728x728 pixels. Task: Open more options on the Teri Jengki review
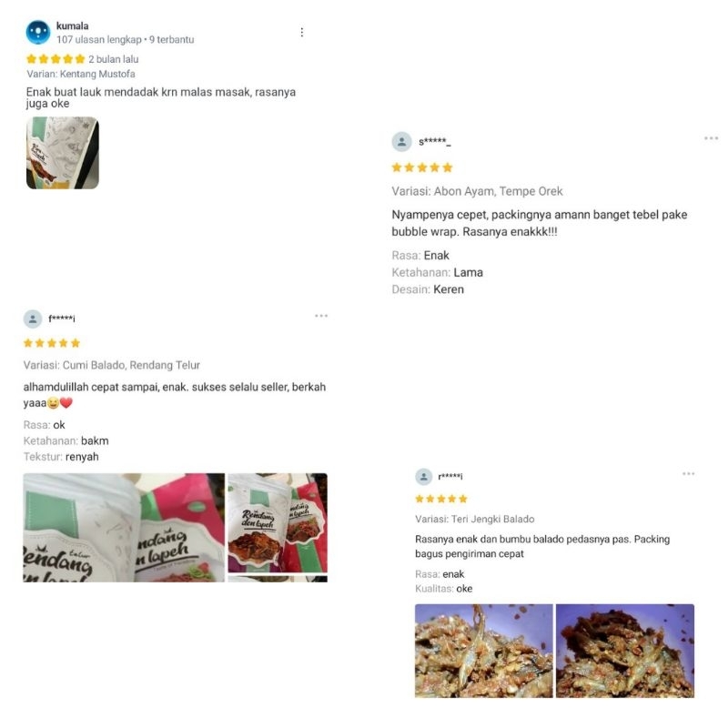point(689,473)
